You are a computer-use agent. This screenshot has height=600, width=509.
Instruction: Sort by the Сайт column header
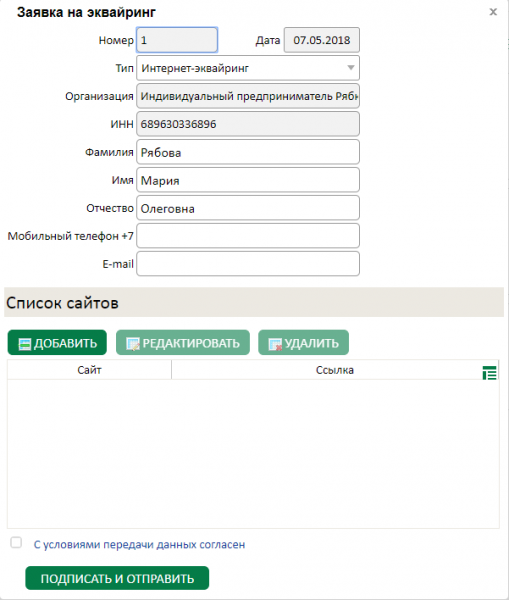coord(90,370)
